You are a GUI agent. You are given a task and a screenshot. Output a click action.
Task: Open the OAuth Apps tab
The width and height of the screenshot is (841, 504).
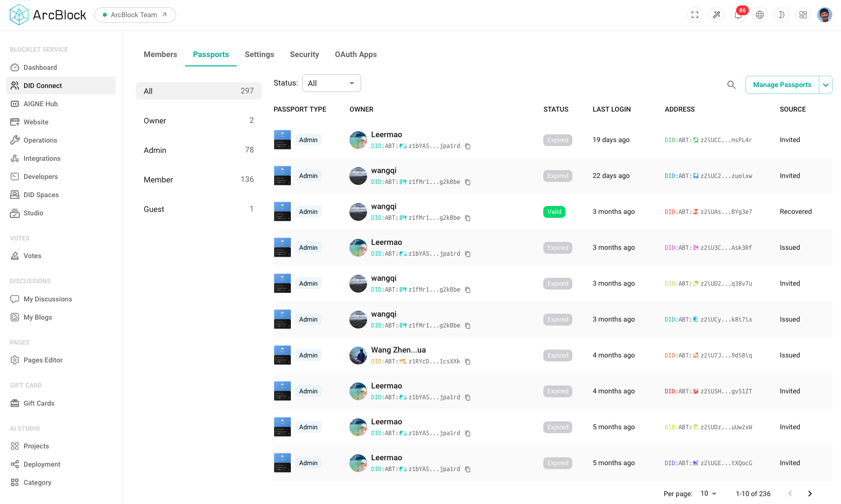coord(356,55)
